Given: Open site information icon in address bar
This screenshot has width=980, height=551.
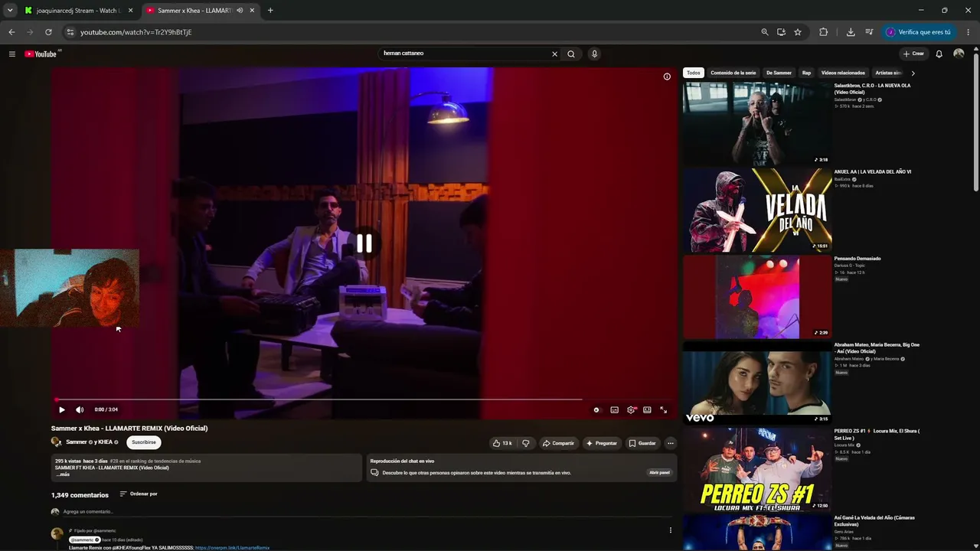Looking at the screenshot, I should click(70, 32).
